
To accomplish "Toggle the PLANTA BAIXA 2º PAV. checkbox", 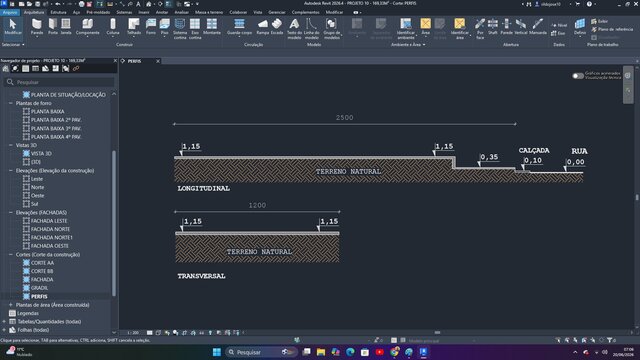I will tap(26, 120).
